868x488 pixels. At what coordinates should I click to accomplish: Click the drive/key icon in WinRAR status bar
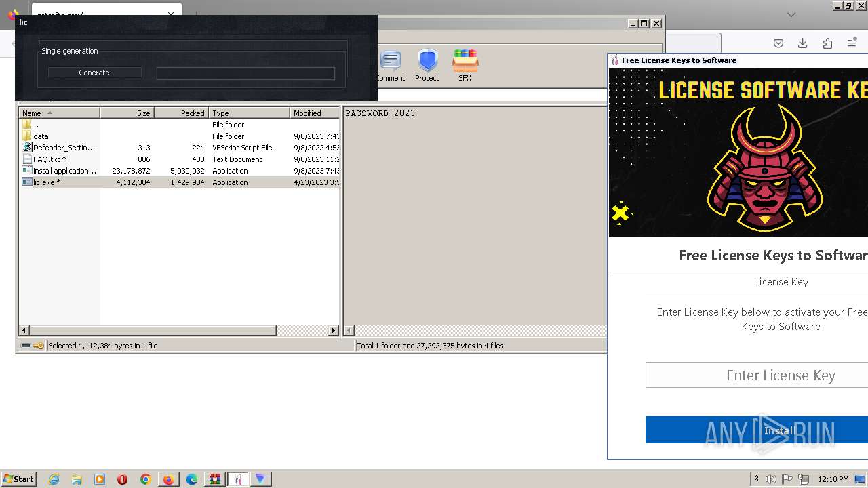click(x=33, y=346)
